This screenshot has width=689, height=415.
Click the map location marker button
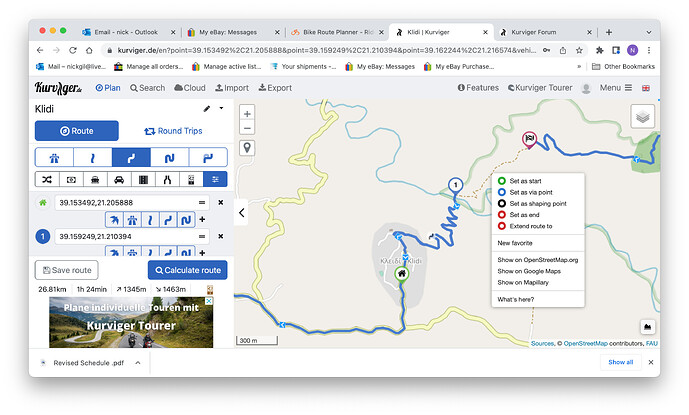tap(247, 148)
